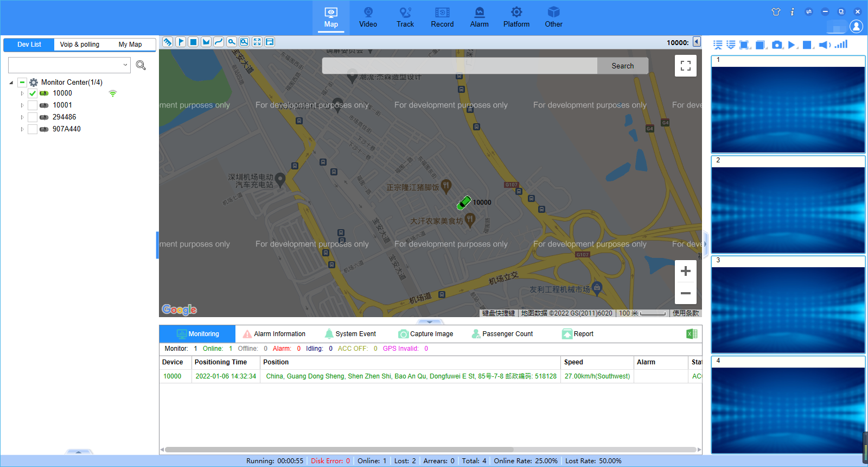This screenshot has height=467, width=868.
Task: Expand the tree node for device 294486
Action: (22, 117)
